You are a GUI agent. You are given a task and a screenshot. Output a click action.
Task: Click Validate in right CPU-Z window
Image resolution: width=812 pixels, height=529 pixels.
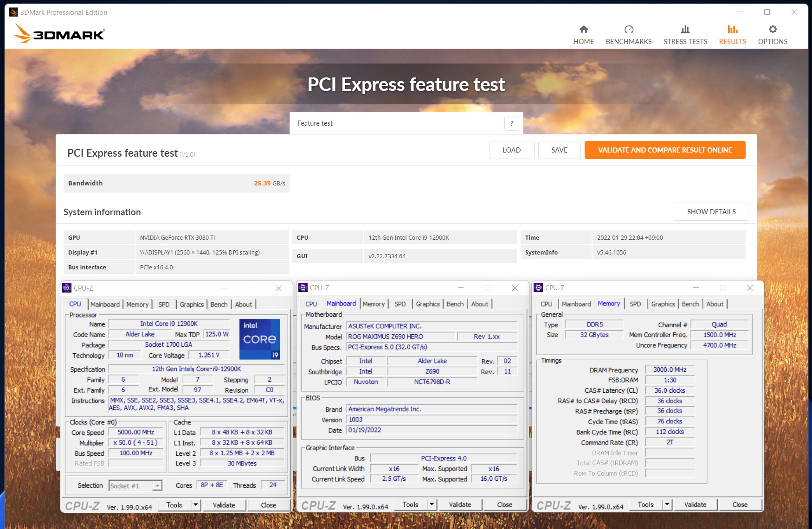(x=695, y=504)
